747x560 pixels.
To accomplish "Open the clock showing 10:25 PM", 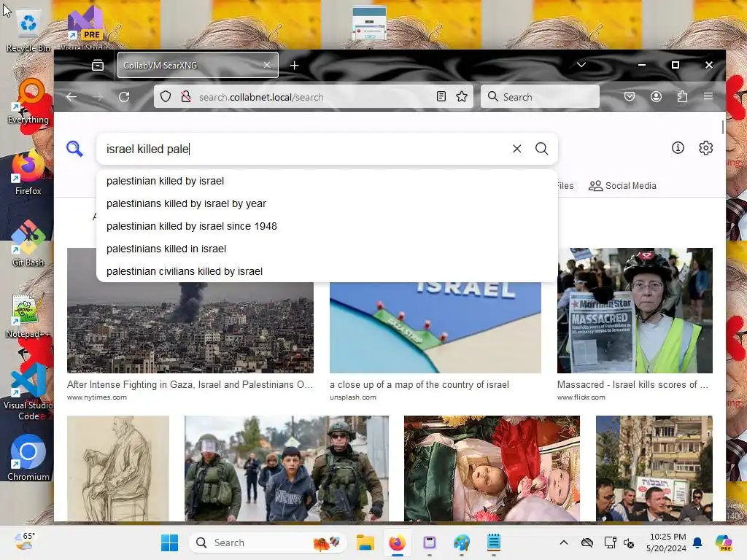I will coord(667,542).
